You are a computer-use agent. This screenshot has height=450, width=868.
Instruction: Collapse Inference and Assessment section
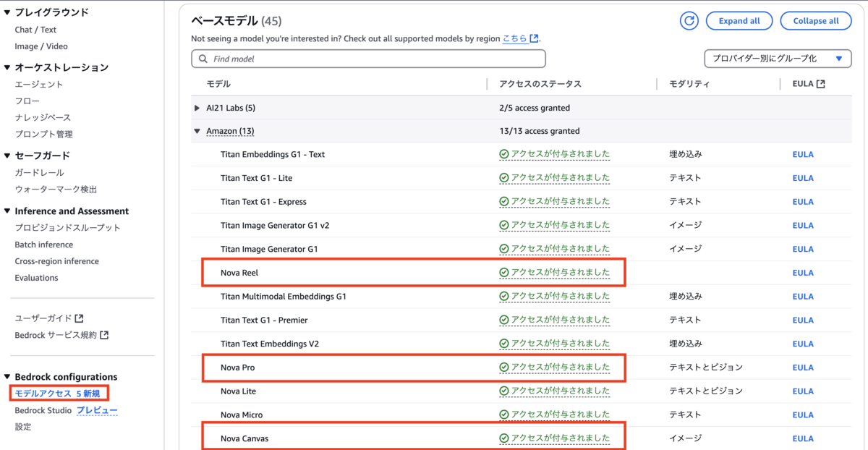click(7, 211)
